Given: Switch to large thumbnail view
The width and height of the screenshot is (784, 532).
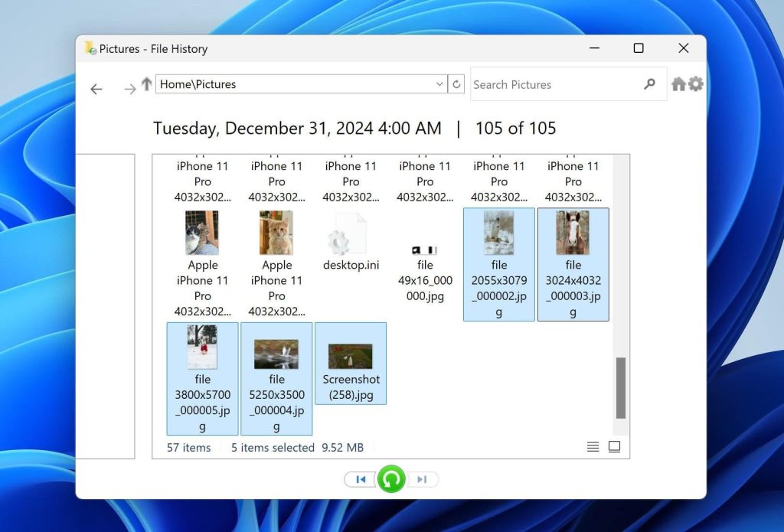Looking at the screenshot, I should pos(614,446).
